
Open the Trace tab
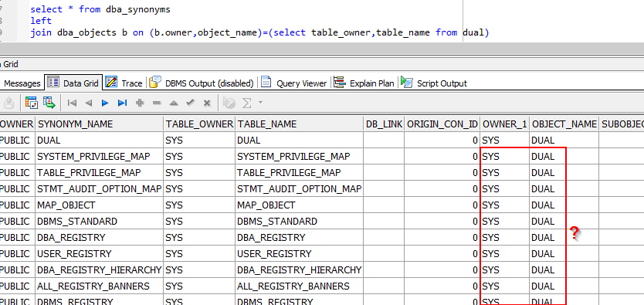coord(124,83)
